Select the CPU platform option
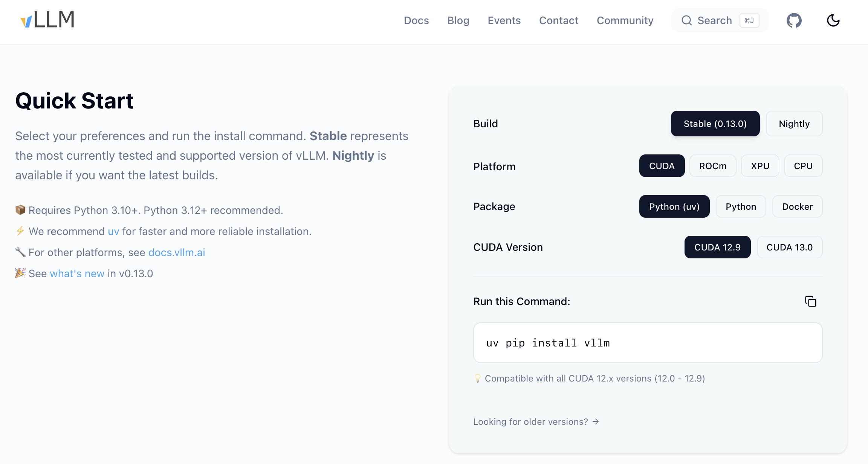Screen dimensions: 868x464 click(x=803, y=166)
